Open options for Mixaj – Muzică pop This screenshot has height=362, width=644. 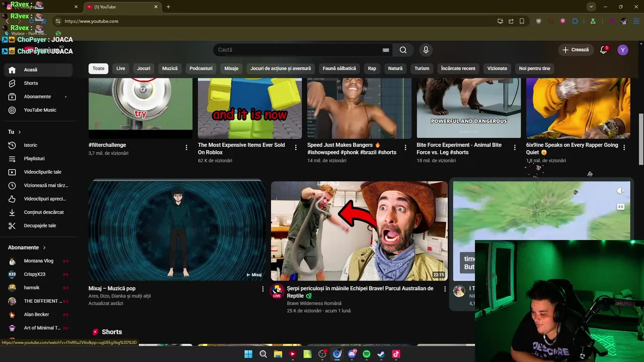pyautogui.click(x=263, y=289)
